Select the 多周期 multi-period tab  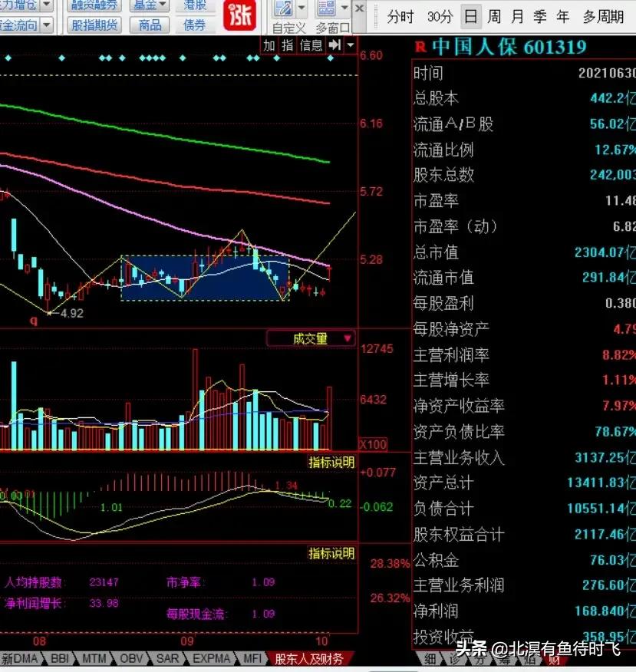tap(602, 17)
